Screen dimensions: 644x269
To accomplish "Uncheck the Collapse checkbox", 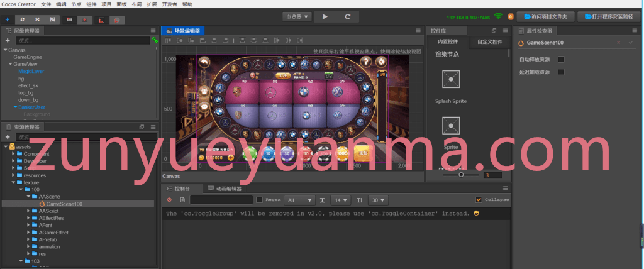I will coord(479,200).
